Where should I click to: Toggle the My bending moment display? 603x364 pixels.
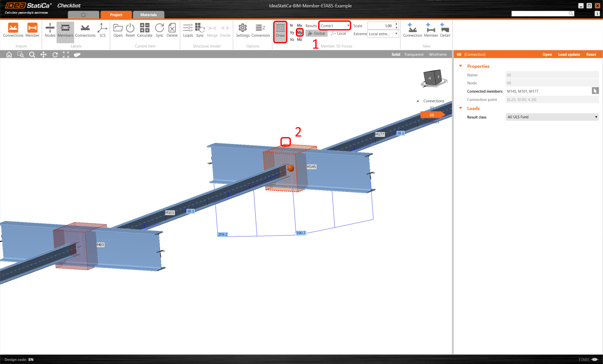pyautogui.click(x=300, y=32)
